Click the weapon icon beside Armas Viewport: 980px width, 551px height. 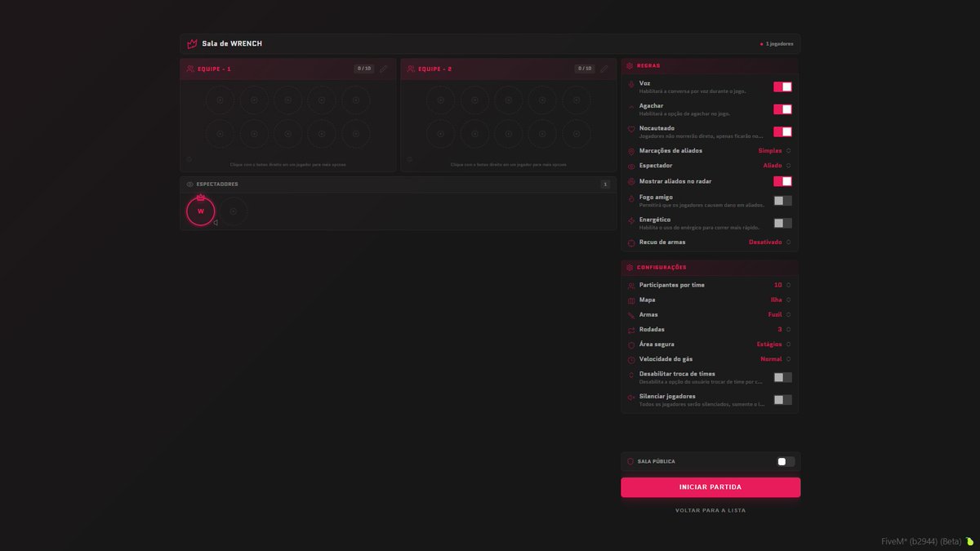pos(631,315)
